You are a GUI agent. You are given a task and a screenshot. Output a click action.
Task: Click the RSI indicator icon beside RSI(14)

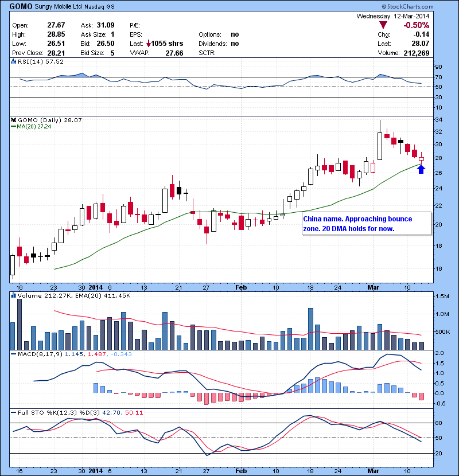tap(13, 61)
